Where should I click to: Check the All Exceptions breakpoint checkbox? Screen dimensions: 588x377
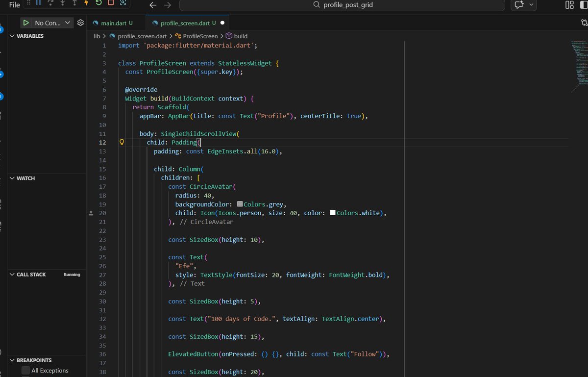(25, 371)
